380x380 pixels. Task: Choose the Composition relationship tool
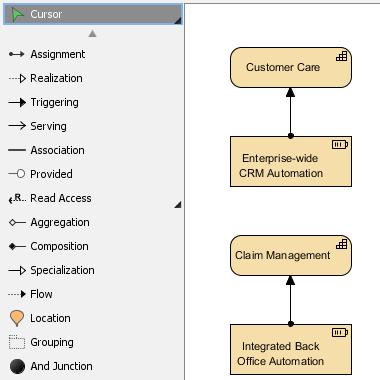tap(92, 246)
